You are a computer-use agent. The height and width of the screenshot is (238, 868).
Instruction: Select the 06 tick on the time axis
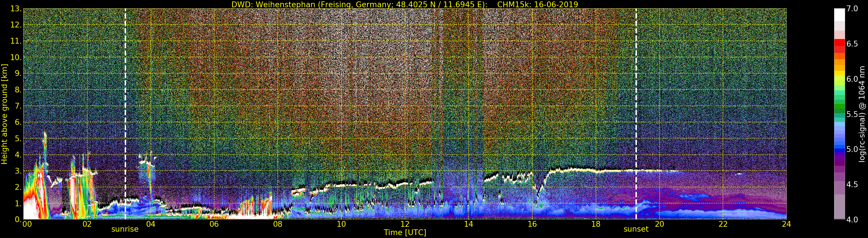214,224
